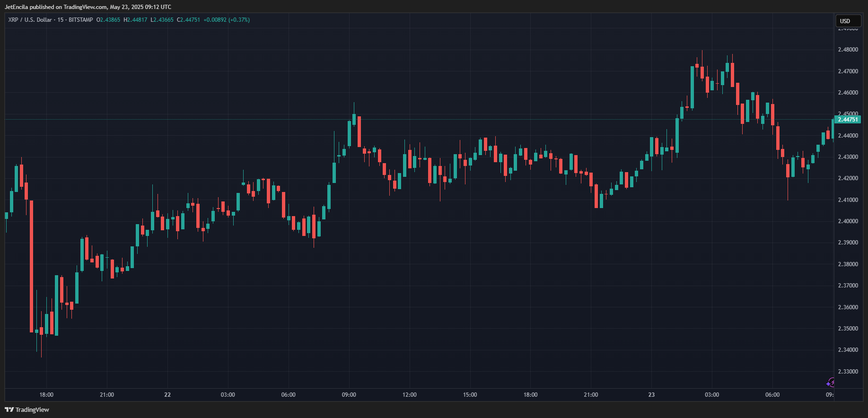The height and width of the screenshot is (418, 868).
Task: Click the 2.36000 price axis label
Action: (848, 307)
